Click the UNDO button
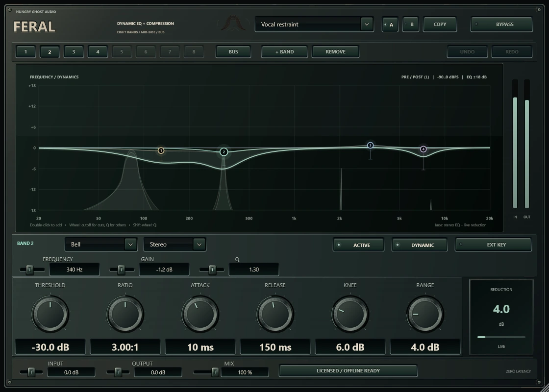 pyautogui.click(x=467, y=52)
